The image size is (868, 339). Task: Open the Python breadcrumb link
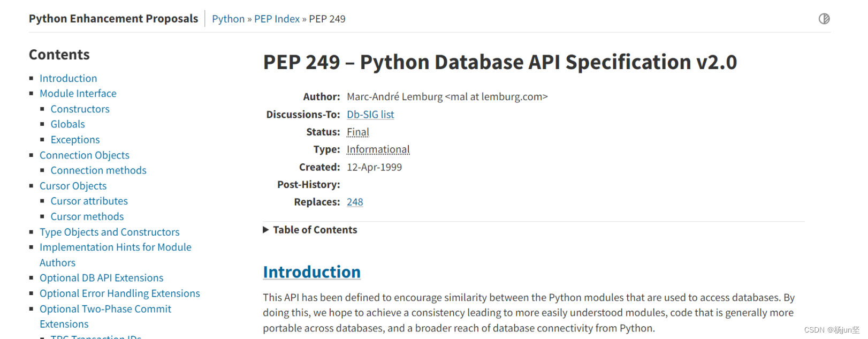point(228,19)
